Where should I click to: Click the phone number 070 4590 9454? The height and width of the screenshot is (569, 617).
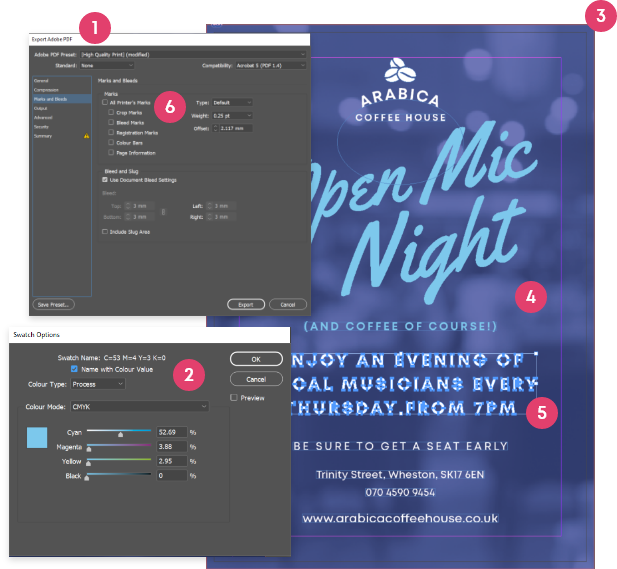pyautogui.click(x=400, y=492)
